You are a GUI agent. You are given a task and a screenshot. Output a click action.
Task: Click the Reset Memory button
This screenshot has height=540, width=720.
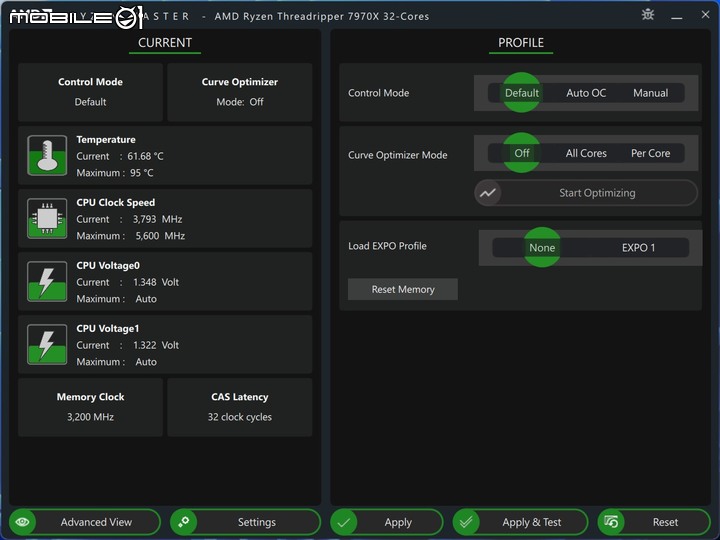pyautogui.click(x=403, y=289)
